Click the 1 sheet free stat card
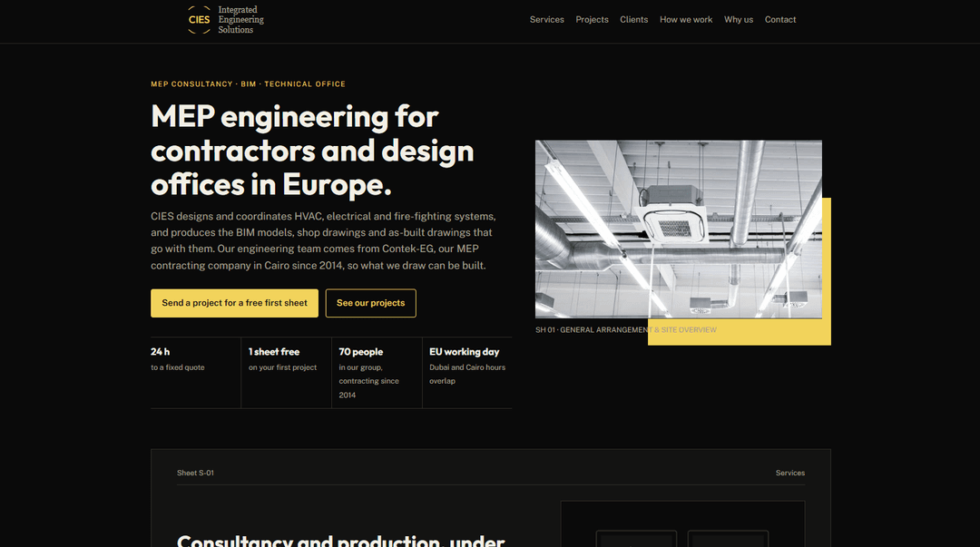Viewport: 980px width, 547px height. [286, 373]
